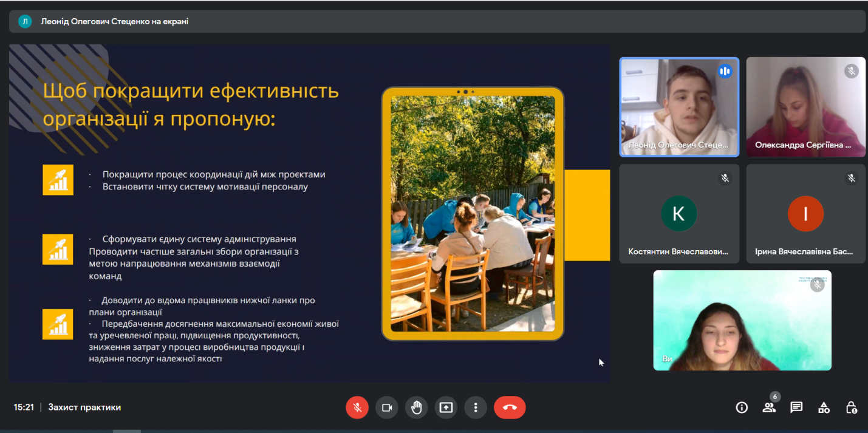Show the participants list people icon
The image size is (868, 433).
pos(769,407)
